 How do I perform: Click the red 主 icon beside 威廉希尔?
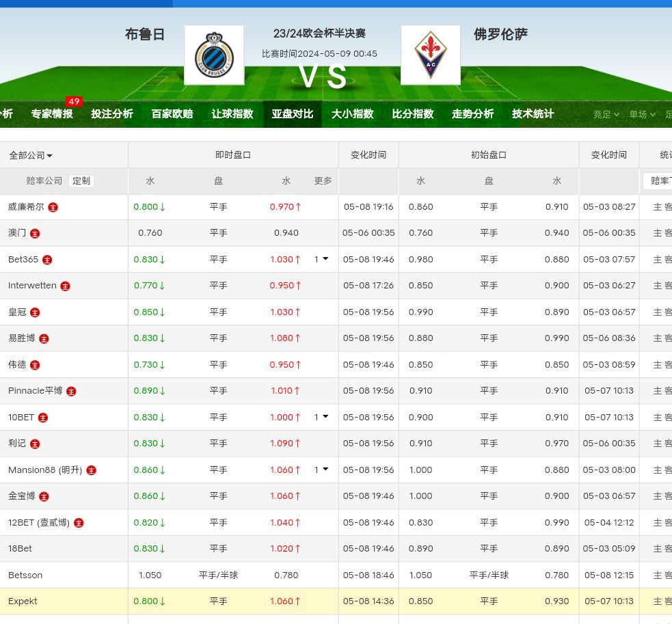click(53, 207)
